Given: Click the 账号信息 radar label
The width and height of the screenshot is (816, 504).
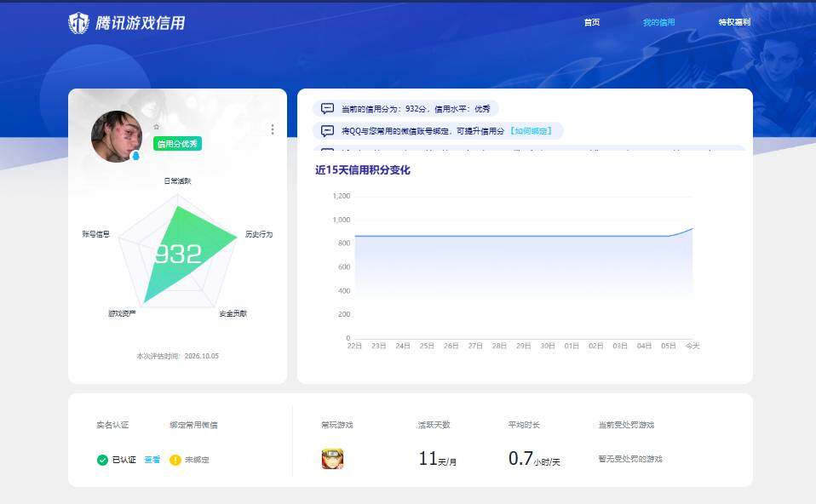Looking at the screenshot, I should (x=95, y=234).
